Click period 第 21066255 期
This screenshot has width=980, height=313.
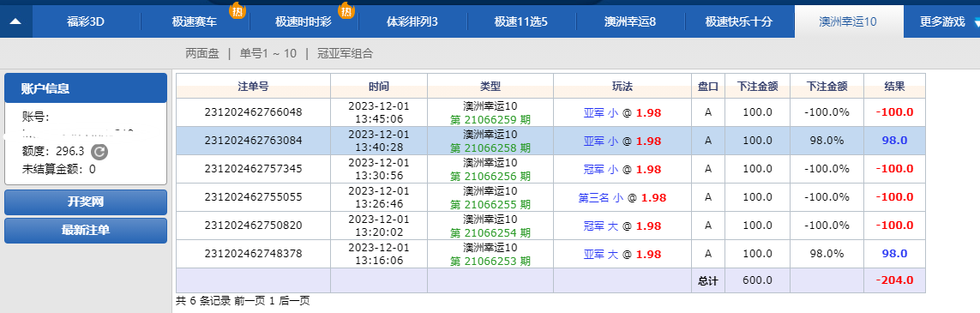[x=490, y=204]
